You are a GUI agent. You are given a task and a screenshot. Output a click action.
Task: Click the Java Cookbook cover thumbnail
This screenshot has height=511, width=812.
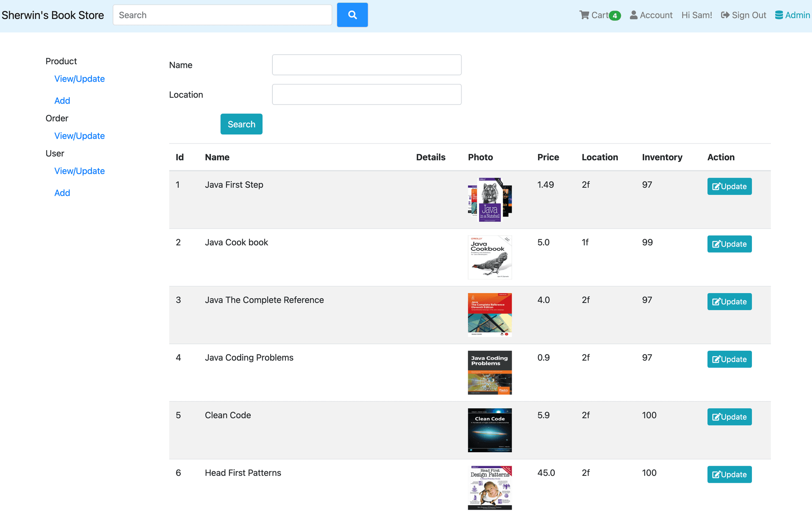[489, 257]
